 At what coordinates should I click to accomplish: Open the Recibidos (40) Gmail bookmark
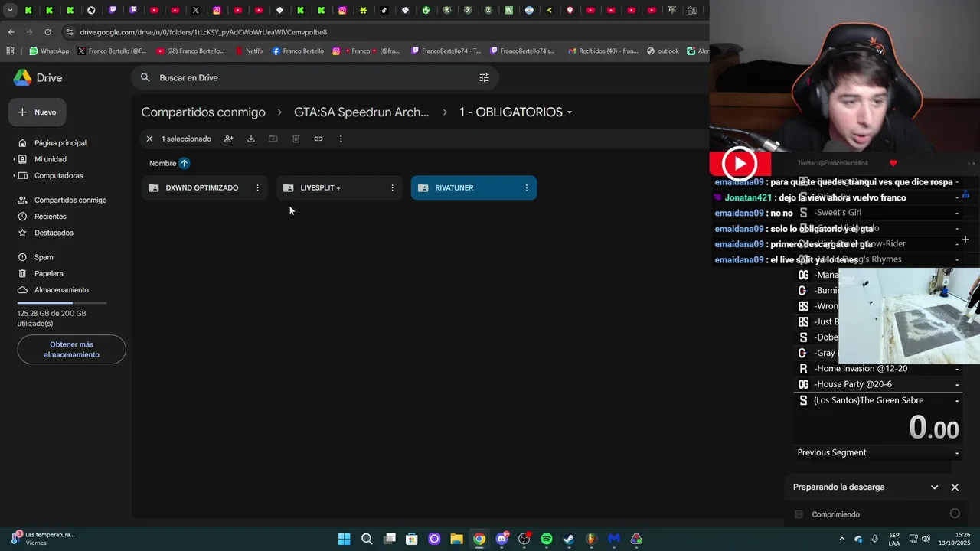pos(603,51)
